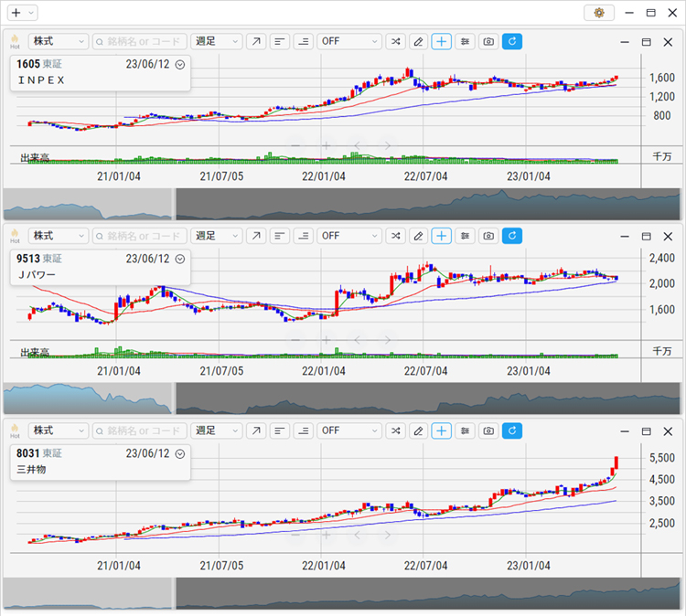Take a camera snapshot of the J-Power chart
Image resolution: width=686 pixels, height=616 pixels.
click(x=488, y=236)
